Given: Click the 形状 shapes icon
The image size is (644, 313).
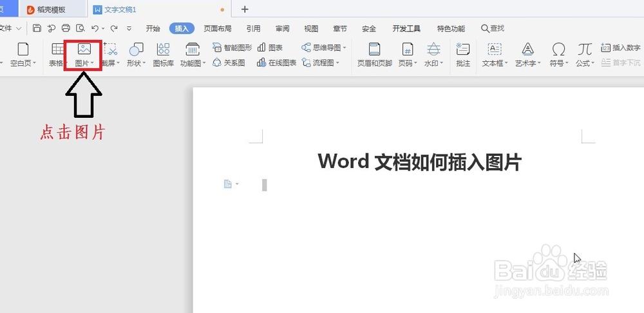Looking at the screenshot, I should [x=136, y=50].
